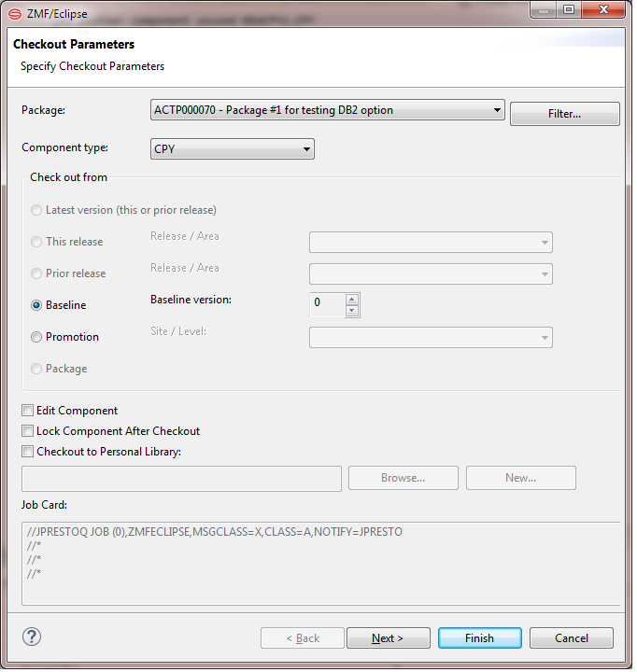Image resolution: width=637 pixels, height=672 pixels.
Task: Click the New... button
Action: tap(521, 478)
